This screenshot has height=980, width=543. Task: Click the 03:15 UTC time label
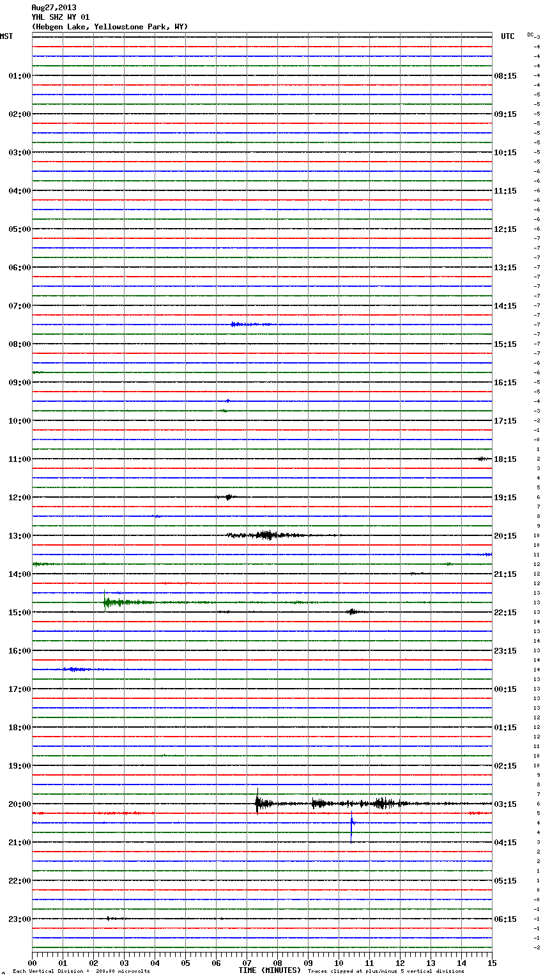tap(505, 804)
